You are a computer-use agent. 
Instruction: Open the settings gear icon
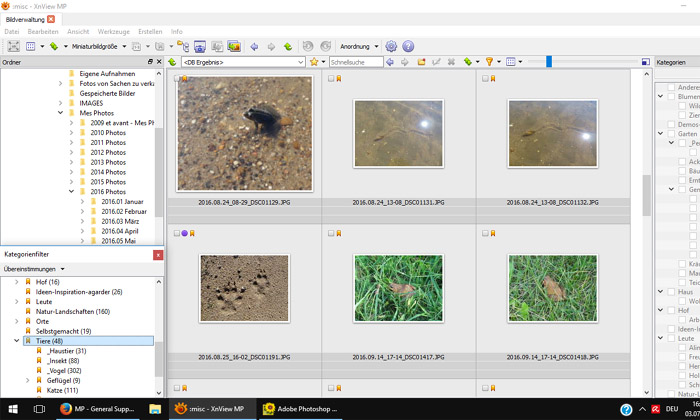pos(391,46)
